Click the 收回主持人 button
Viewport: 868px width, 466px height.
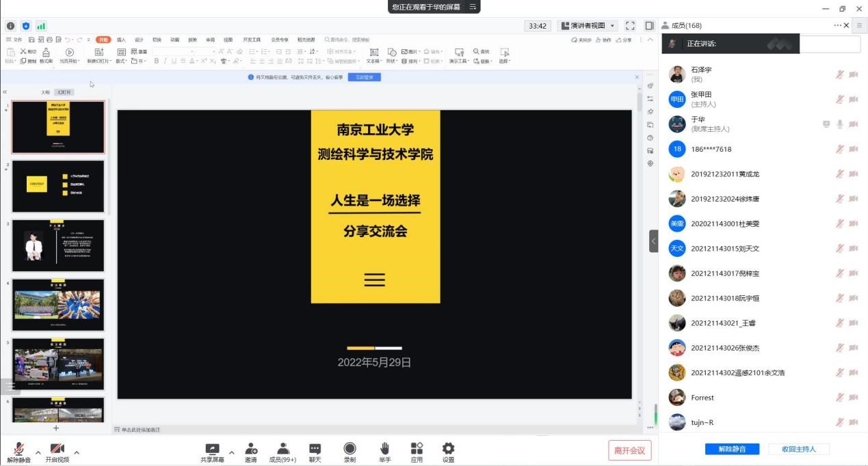[x=798, y=449]
